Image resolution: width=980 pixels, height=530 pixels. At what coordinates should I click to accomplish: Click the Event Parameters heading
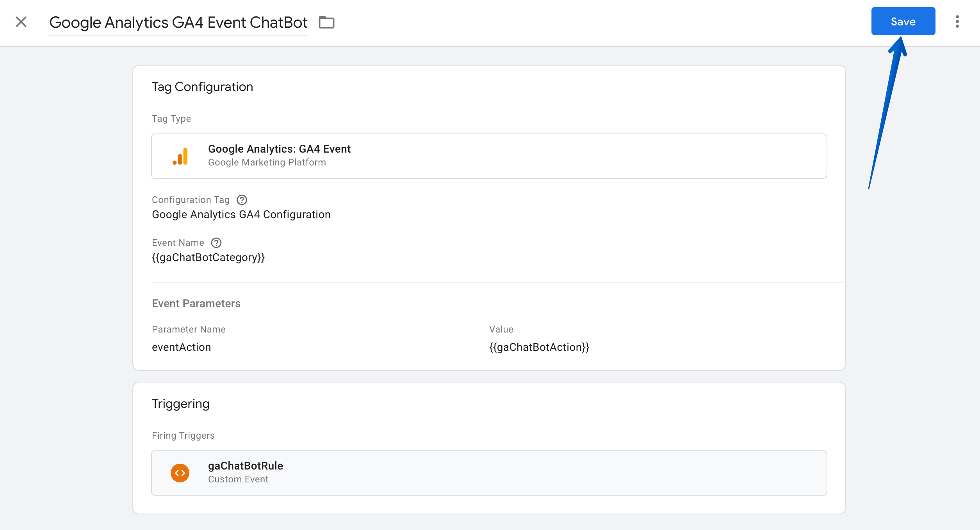click(196, 304)
